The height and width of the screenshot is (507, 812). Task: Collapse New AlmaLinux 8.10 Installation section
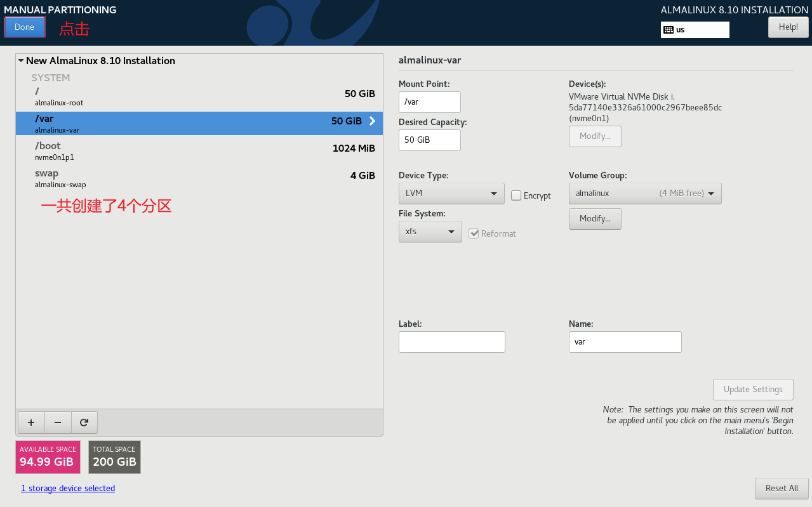point(21,61)
